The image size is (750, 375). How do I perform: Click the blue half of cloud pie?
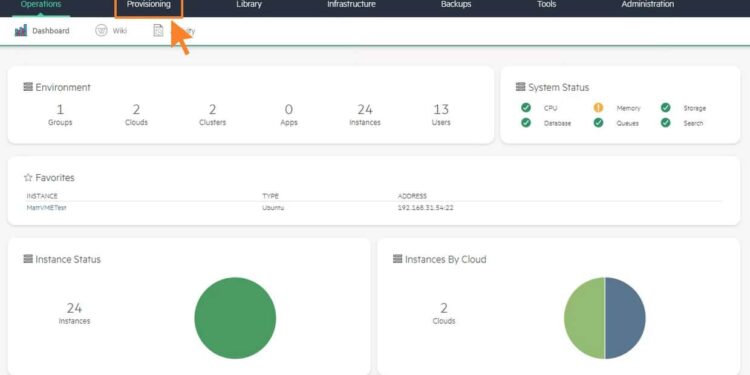(626, 318)
